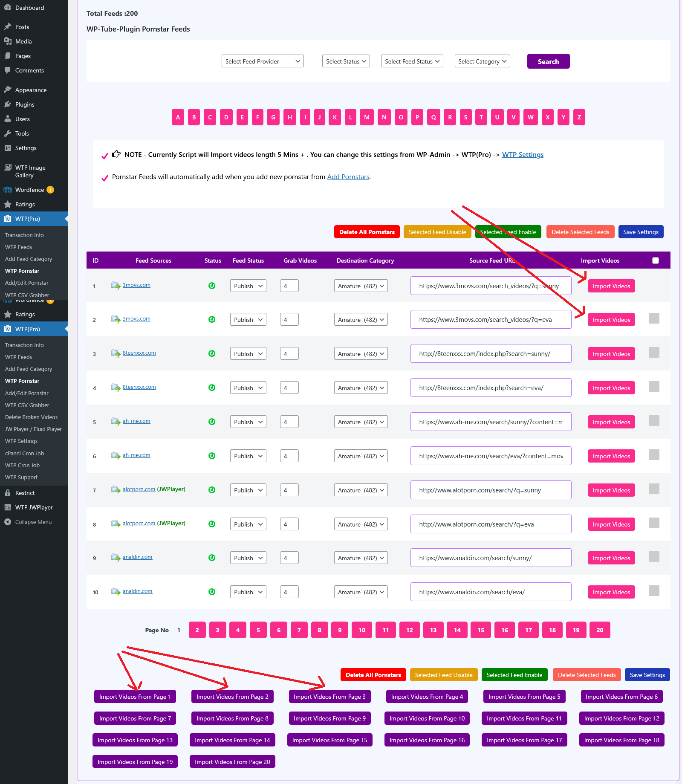682x784 pixels.
Task: Click the purple Search button
Action: click(x=548, y=61)
